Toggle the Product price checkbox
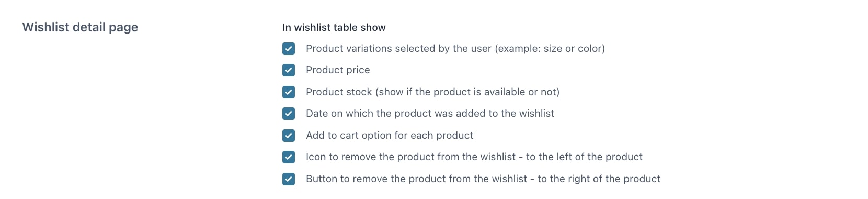Image resolution: width=868 pixels, height=199 pixels. 289,70
